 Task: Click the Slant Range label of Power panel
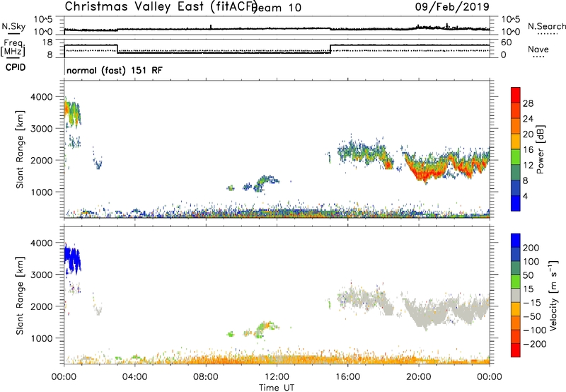point(20,149)
